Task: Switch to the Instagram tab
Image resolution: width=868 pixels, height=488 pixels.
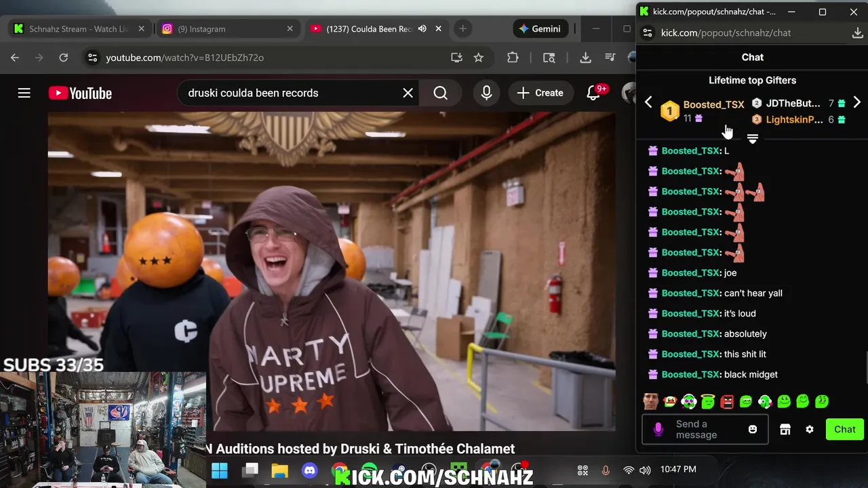Action: pos(226,29)
